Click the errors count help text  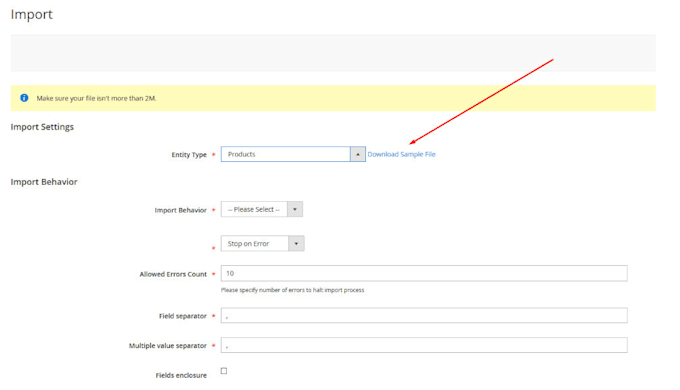292,290
